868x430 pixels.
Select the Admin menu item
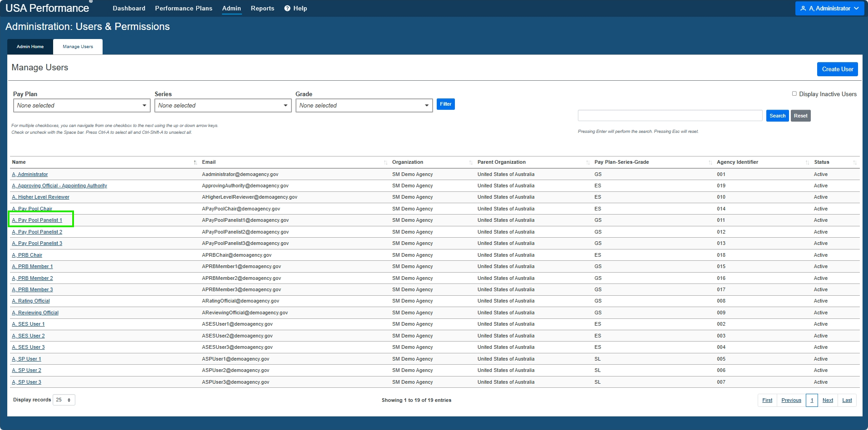[x=232, y=8]
